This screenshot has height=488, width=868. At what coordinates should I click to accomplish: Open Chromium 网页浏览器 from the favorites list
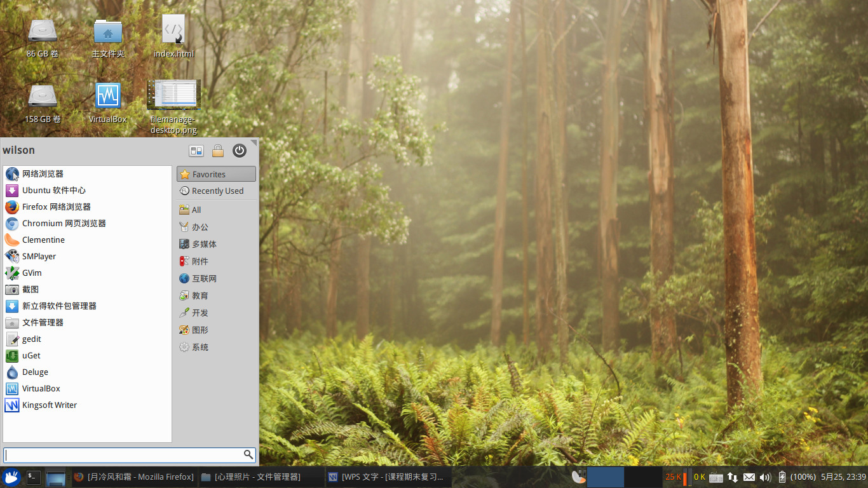87,223
